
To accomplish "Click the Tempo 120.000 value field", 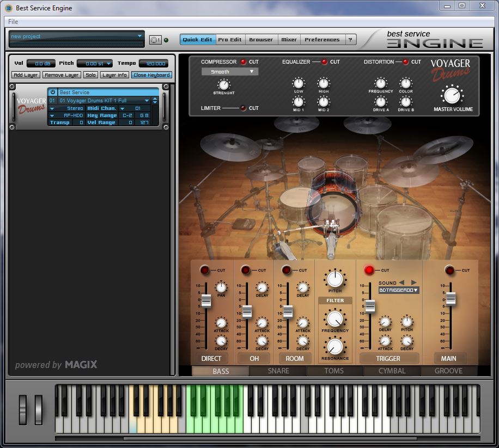I will click(x=155, y=64).
